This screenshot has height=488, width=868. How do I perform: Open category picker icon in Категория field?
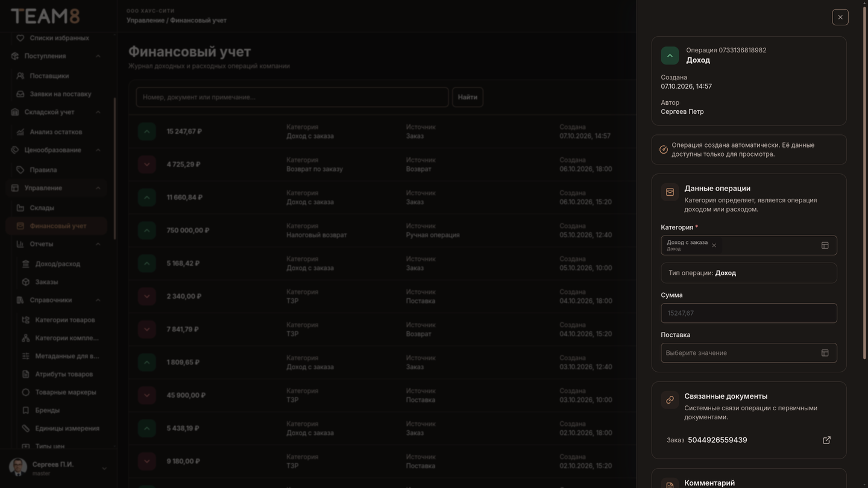(825, 245)
